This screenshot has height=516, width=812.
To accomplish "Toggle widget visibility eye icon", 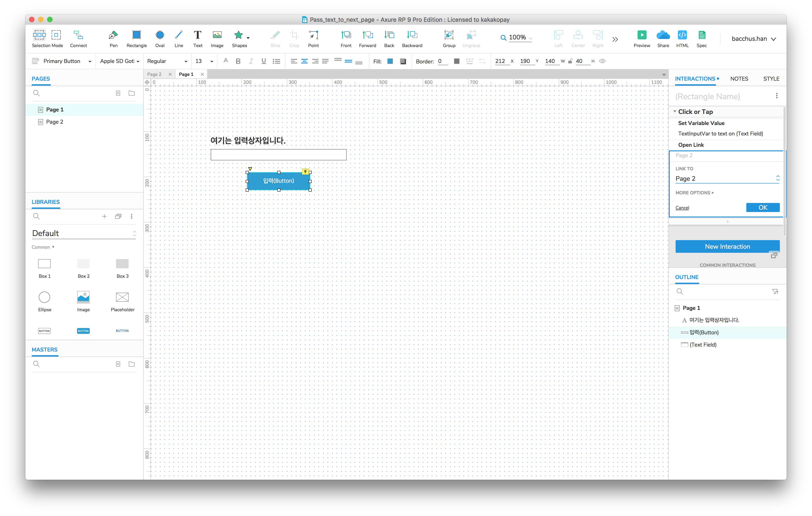I will tap(602, 61).
